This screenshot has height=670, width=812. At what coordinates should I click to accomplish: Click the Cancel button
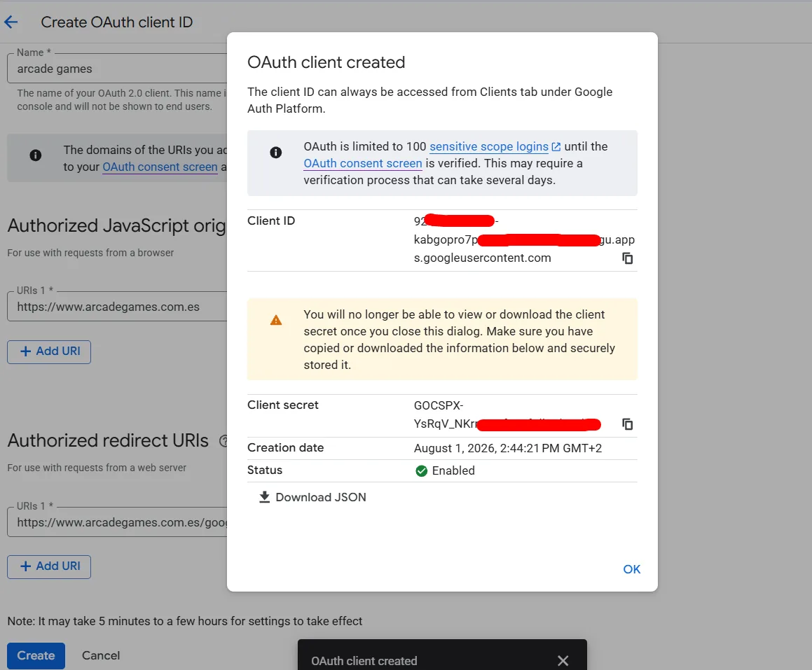click(101, 655)
